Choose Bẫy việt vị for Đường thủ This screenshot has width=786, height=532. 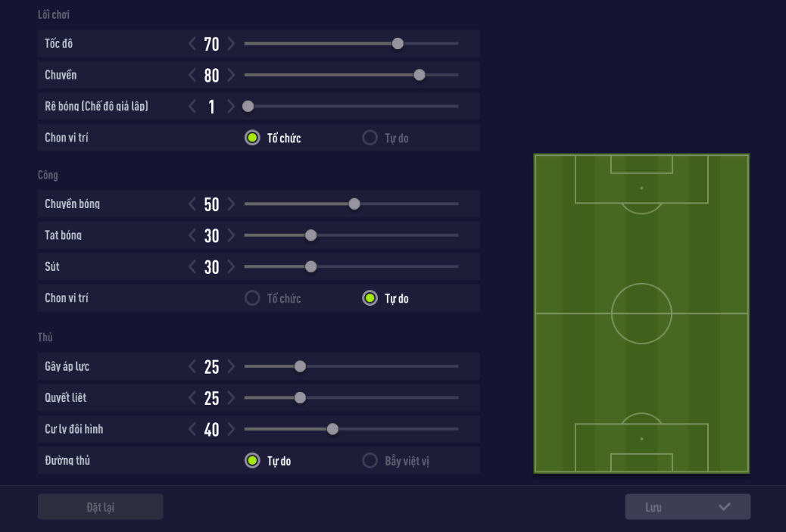coord(370,461)
